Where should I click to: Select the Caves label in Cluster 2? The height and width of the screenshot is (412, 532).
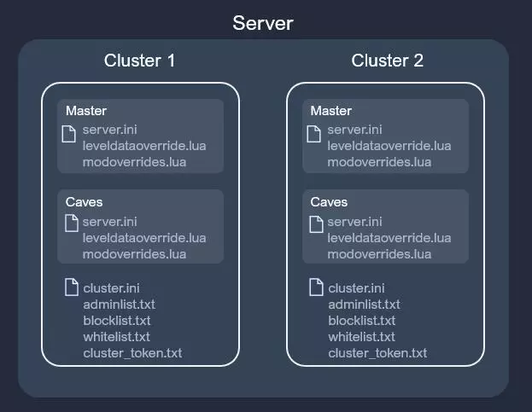(x=329, y=202)
